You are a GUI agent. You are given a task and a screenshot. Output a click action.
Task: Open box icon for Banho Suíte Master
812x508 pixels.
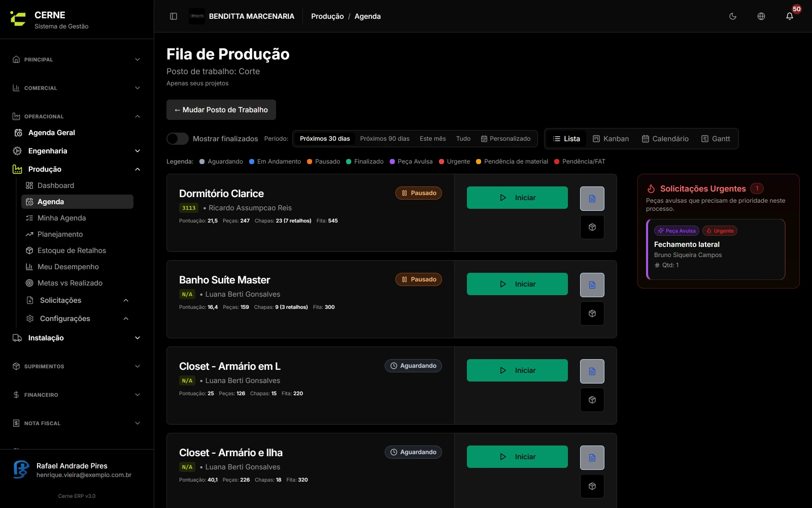(x=592, y=313)
